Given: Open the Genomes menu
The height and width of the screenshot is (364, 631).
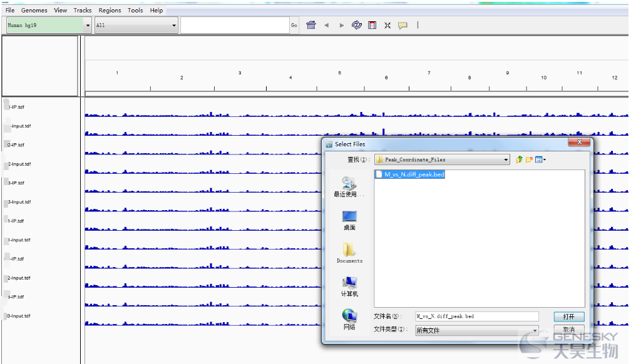Looking at the screenshot, I should click(x=34, y=10).
